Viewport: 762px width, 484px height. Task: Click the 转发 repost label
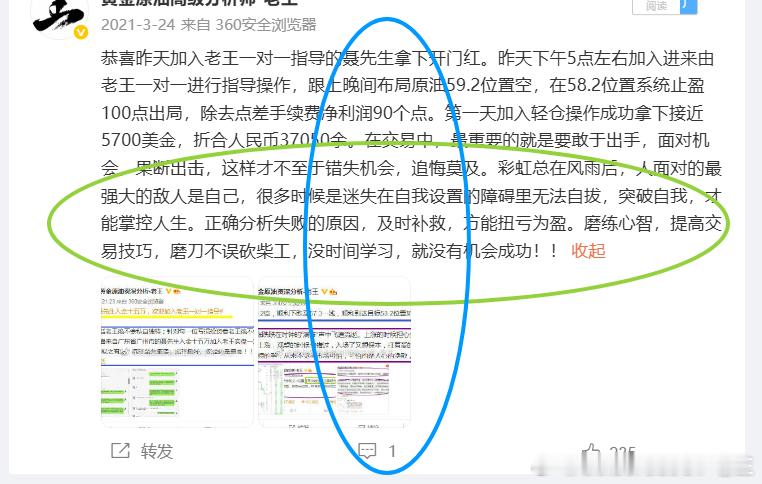tap(157, 451)
